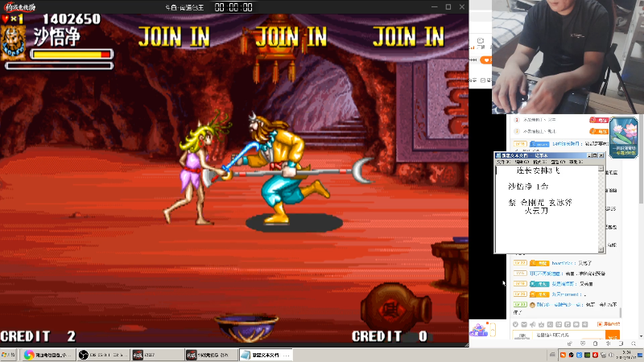Click the network computers tray icon
644x362 pixels.
coord(603,355)
